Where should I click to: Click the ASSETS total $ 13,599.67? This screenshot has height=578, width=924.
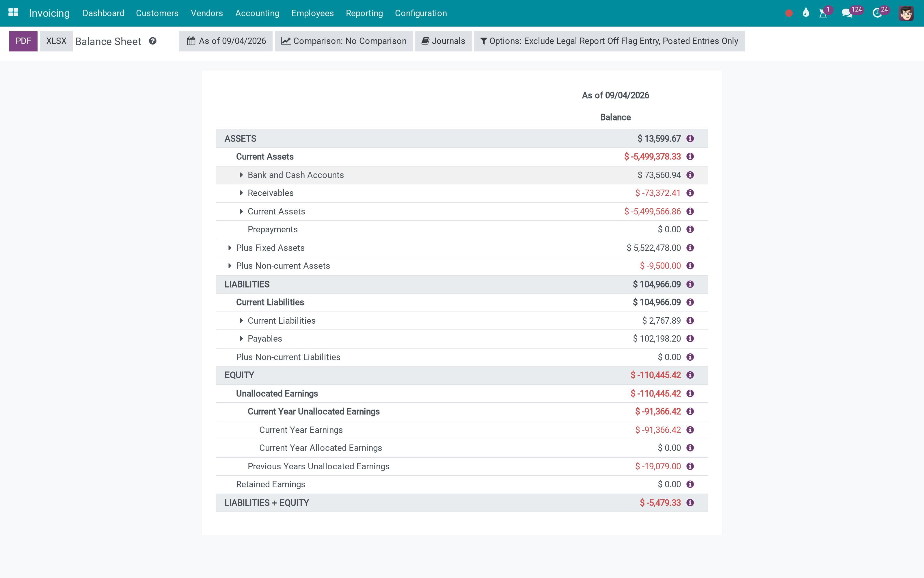659,138
